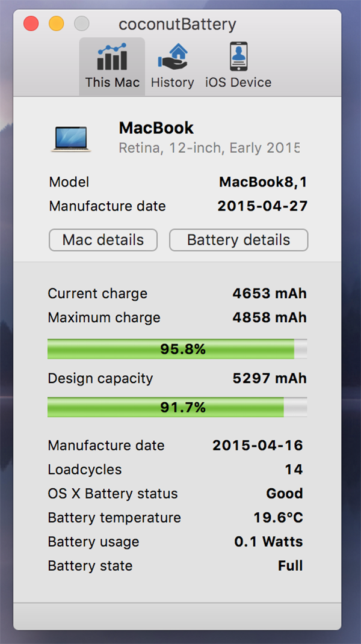Select the 5297 mAh design capacity value
361x644 pixels.
(x=270, y=378)
